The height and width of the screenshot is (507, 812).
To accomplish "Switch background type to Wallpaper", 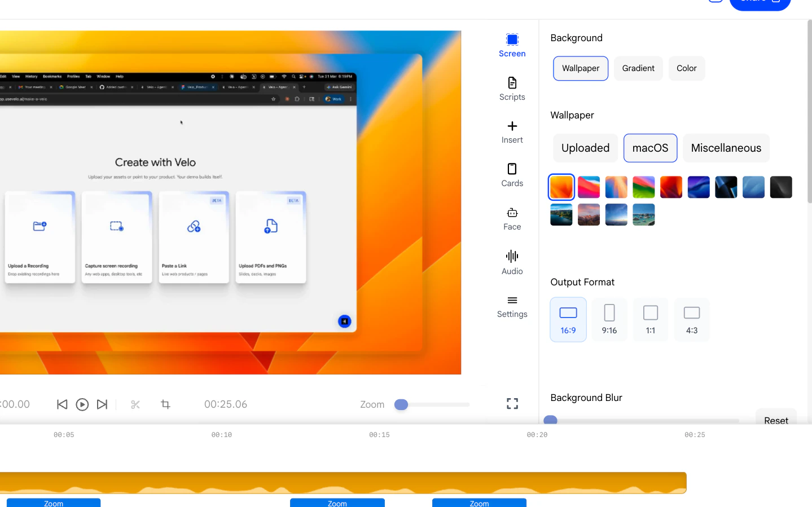I will [x=581, y=68].
